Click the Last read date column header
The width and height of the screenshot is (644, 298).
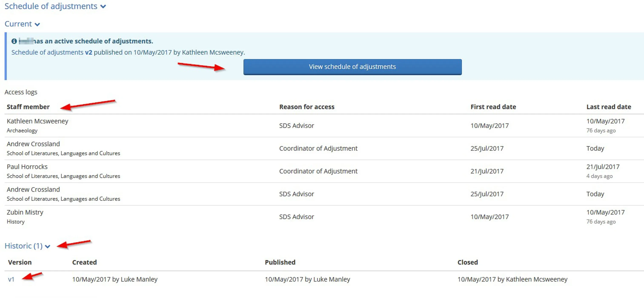coord(608,107)
